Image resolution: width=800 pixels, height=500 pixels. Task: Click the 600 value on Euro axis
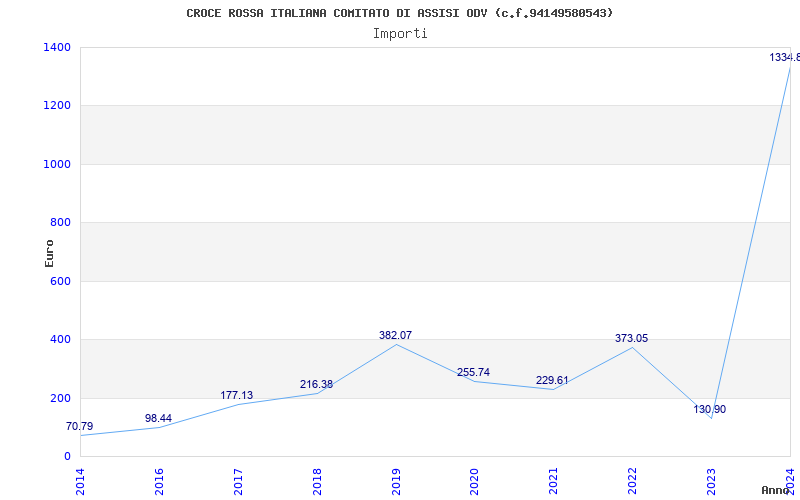60,281
